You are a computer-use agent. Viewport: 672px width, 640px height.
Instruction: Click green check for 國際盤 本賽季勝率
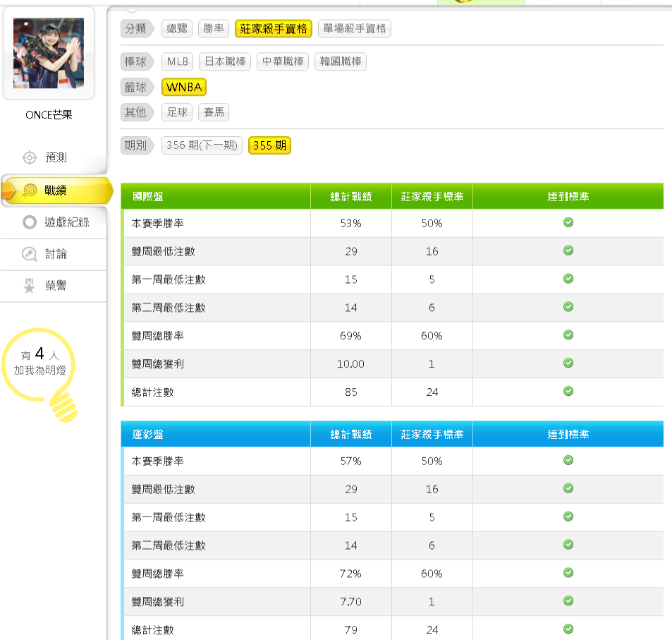pos(568,222)
